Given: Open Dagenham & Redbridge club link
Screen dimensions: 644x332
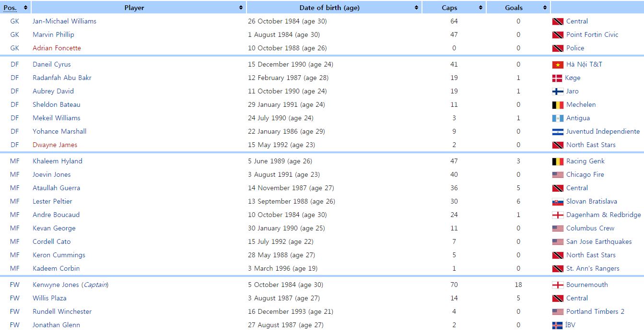Looking at the screenshot, I should pos(603,215).
